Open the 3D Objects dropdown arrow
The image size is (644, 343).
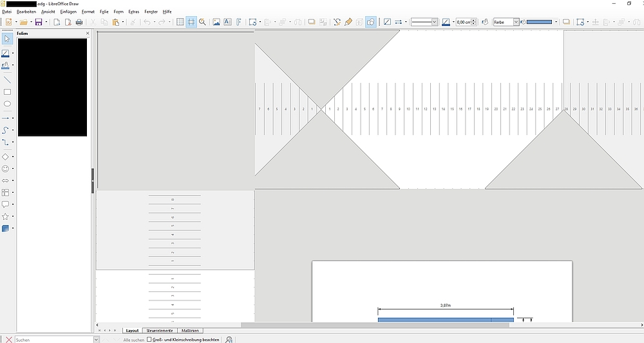pyautogui.click(x=13, y=228)
